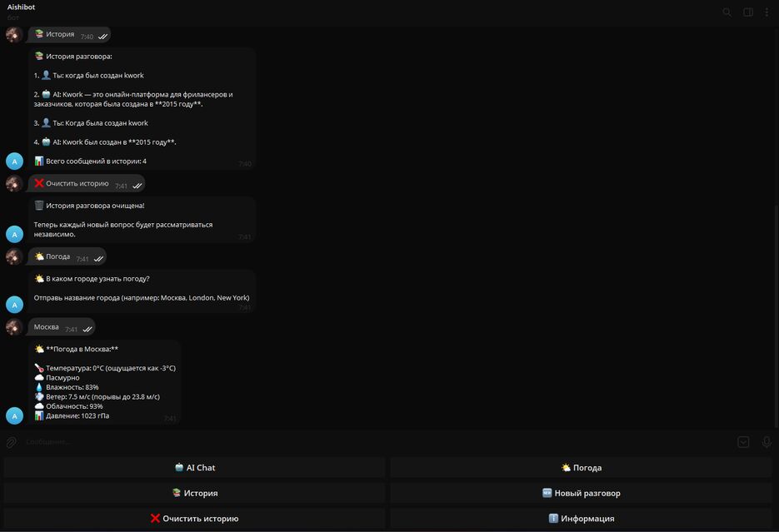Hide the bot keyboard panel

(743, 442)
